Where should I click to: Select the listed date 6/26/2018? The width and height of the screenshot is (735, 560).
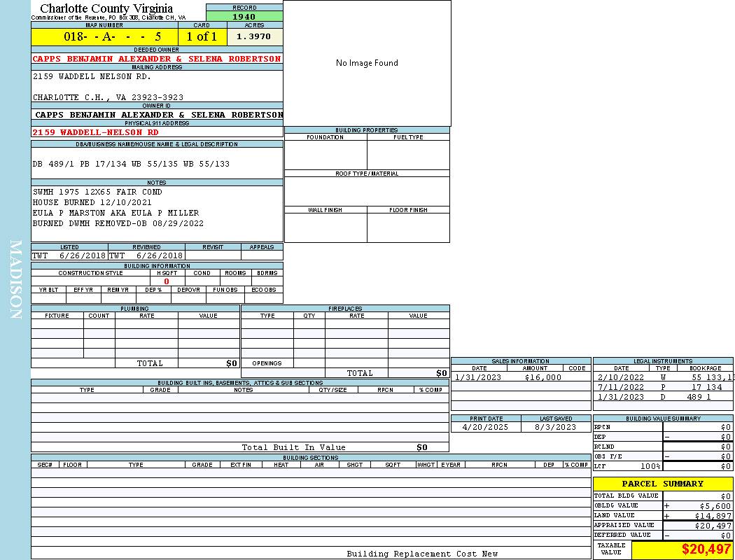(x=82, y=255)
